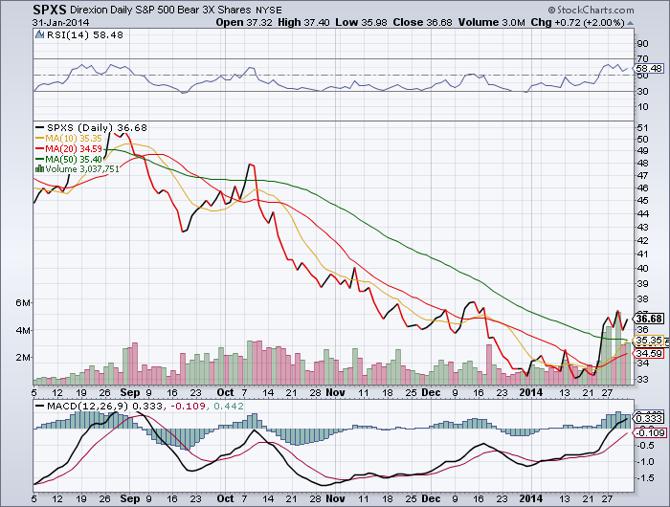This screenshot has width=670, height=507.
Task: Click 'Nov' on the price chart date axis
Action: coord(335,393)
